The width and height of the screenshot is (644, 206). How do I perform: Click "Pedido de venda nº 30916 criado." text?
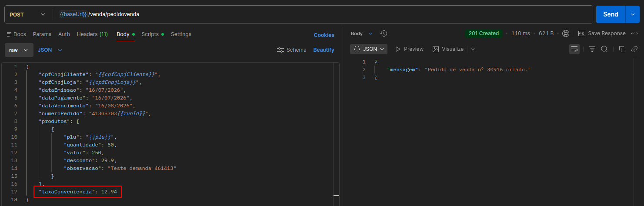point(478,70)
